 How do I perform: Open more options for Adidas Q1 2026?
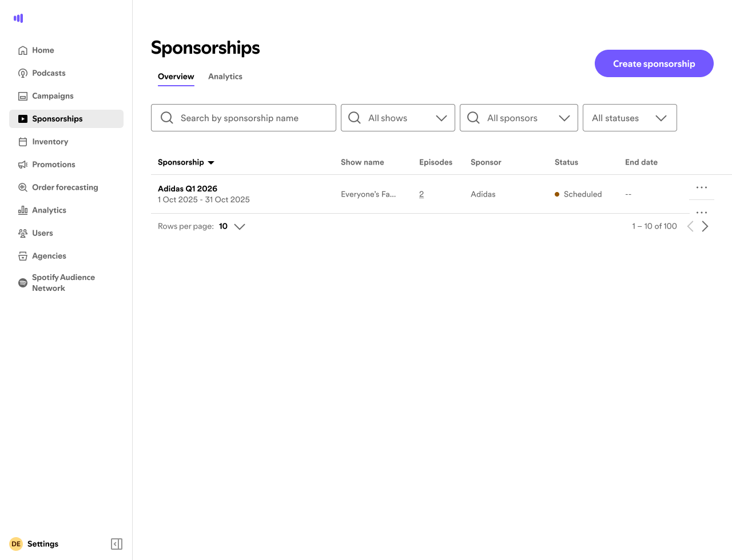click(702, 187)
